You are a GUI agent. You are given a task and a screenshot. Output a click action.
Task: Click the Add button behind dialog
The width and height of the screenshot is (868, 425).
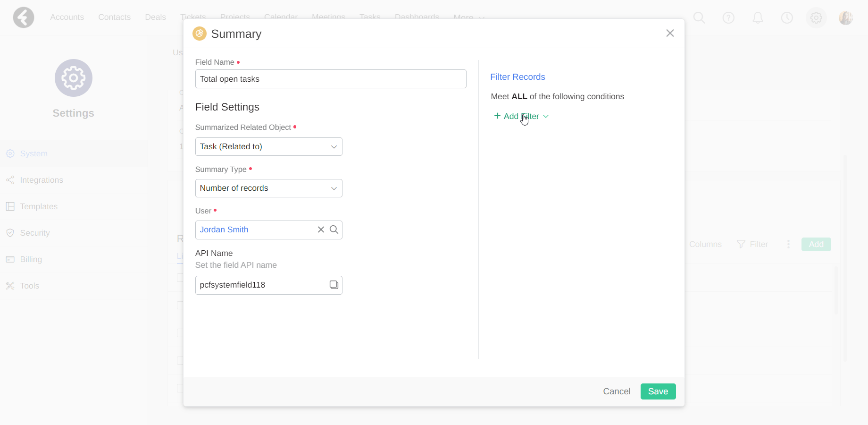tap(816, 244)
